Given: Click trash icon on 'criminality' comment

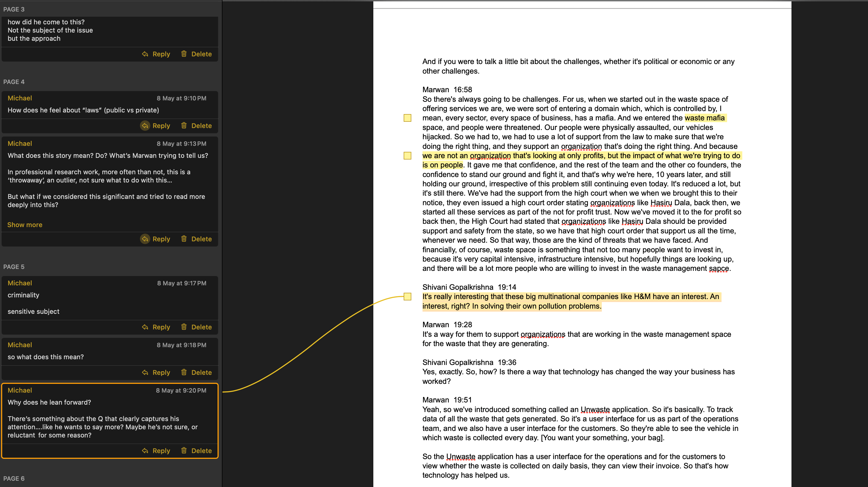Looking at the screenshot, I should [184, 327].
